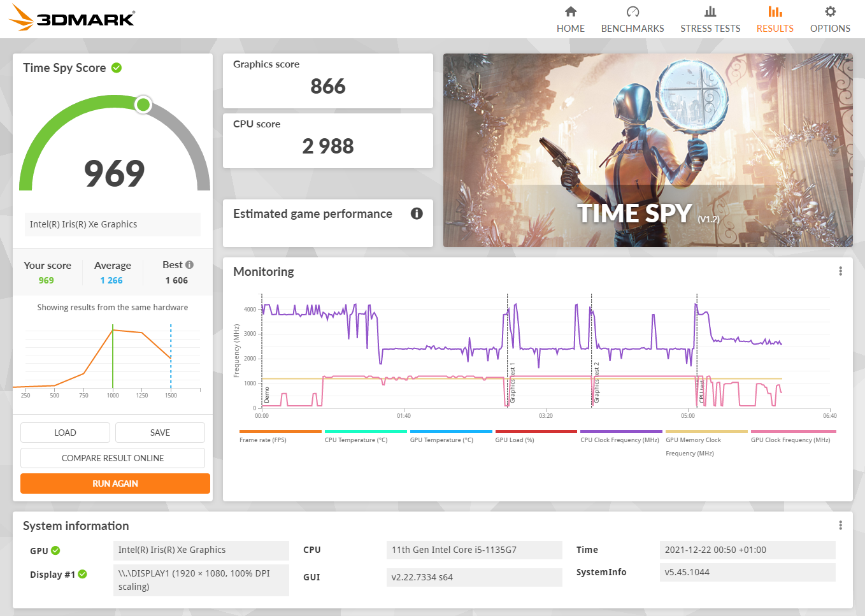The width and height of the screenshot is (865, 616).
Task: Click COMPARE RESULT ONLINE button
Action: pyautogui.click(x=113, y=458)
